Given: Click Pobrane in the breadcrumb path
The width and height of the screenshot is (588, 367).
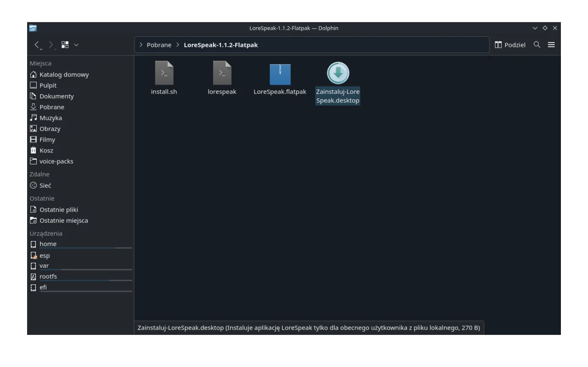Looking at the screenshot, I should (159, 45).
